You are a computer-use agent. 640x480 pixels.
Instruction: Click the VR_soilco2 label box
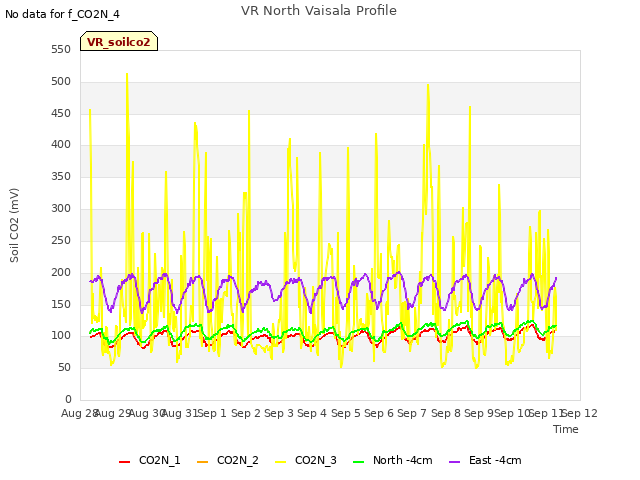coord(119,41)
